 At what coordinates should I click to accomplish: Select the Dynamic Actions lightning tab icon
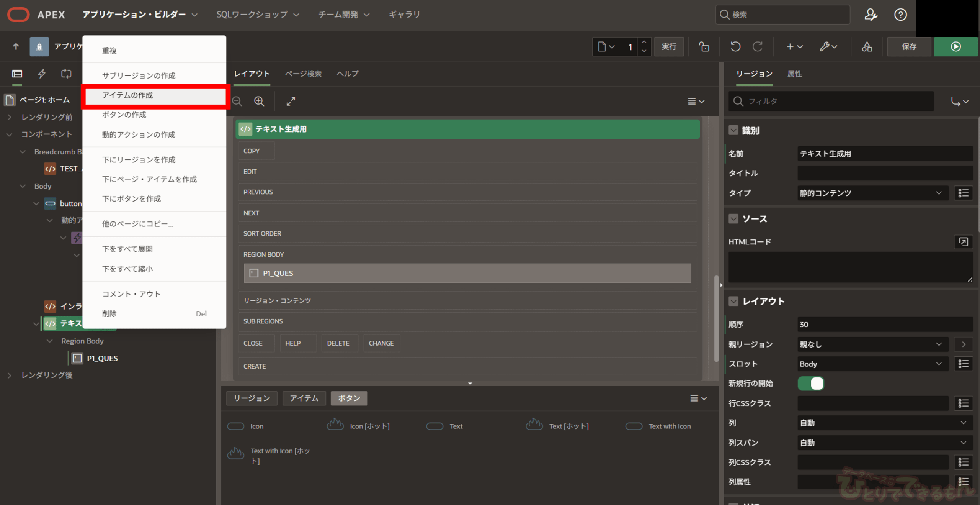pyautogui.click(x=42, y=74)
